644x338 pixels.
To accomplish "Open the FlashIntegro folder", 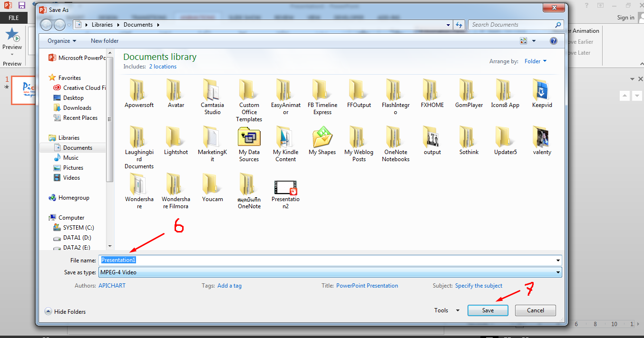I will (395, 97).
